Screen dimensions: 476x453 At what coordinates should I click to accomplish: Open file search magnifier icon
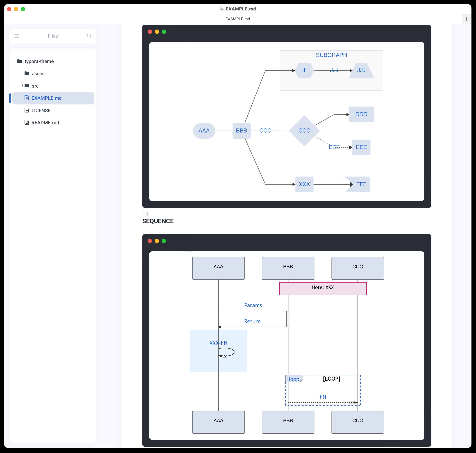(x=89, y=36)
